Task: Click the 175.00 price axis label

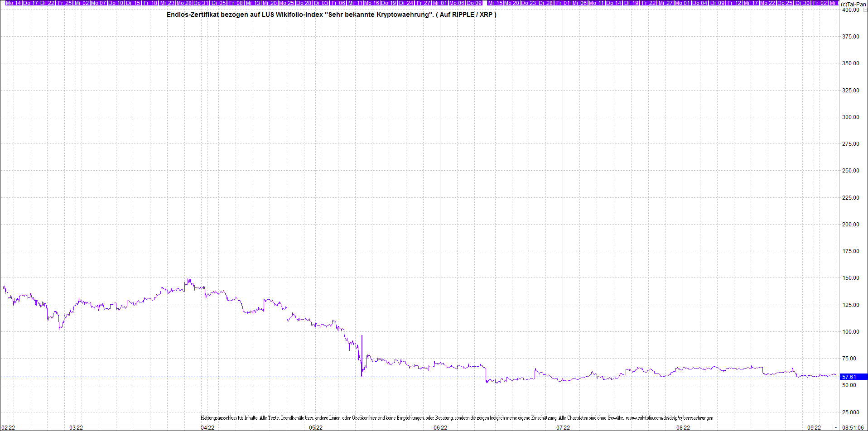Action: (850, 251)
